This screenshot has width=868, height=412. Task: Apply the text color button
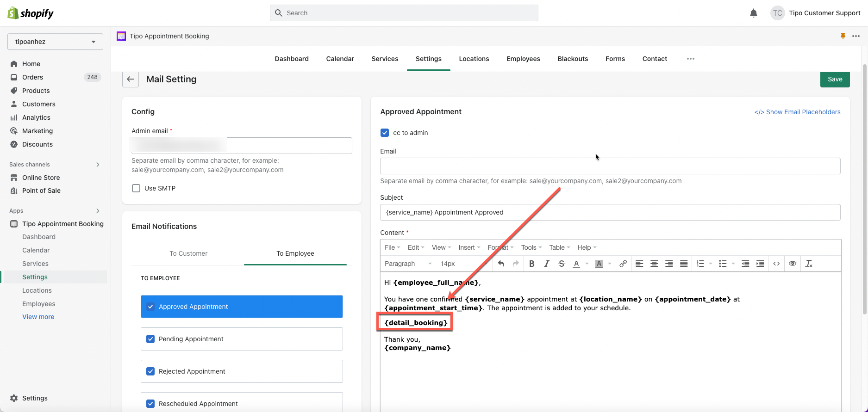[576, 264]
